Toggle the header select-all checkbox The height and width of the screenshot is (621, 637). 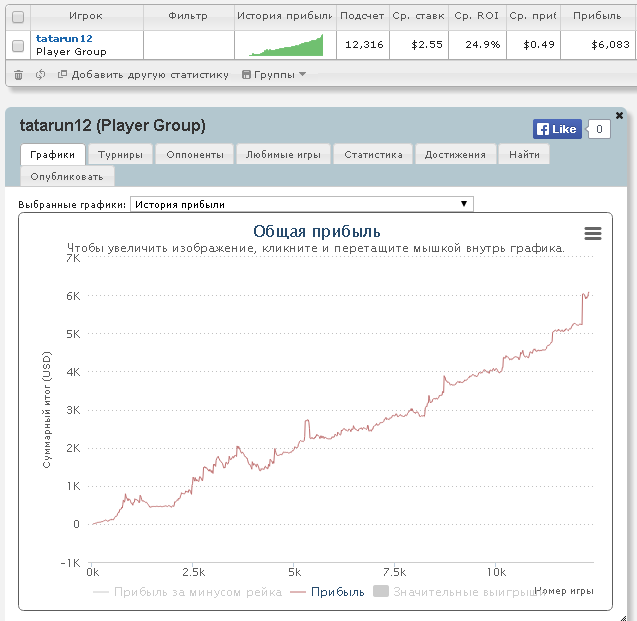pyautogui.click(x=18, y=17)
